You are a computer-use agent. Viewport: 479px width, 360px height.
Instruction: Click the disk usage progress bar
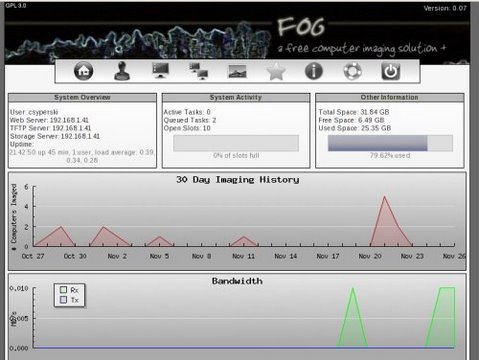pyautogui.click(x=390, y=143)
